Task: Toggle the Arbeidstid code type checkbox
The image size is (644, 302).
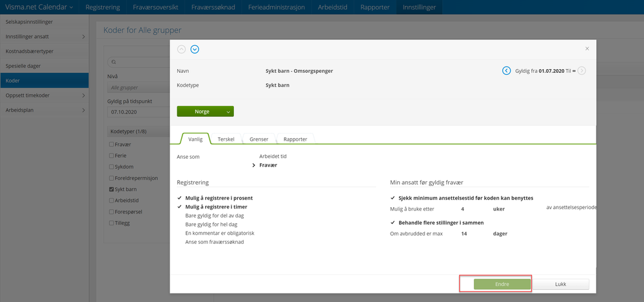Action: click(112, 201)
